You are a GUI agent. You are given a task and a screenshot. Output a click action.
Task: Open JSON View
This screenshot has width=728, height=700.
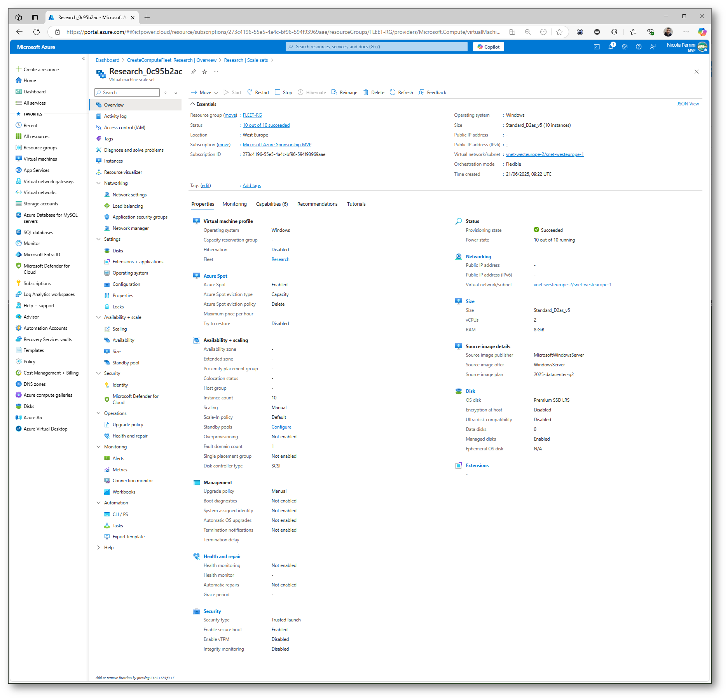tap(688, 104)
